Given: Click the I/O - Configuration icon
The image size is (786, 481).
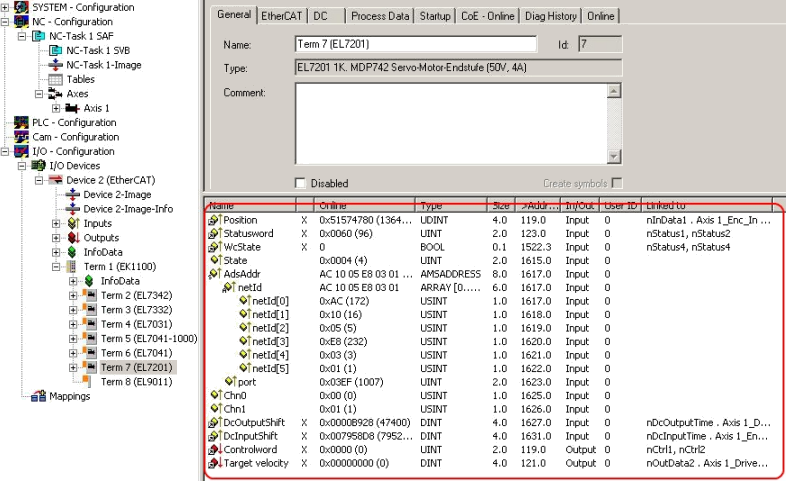Looking at the screenshot, I should (x=21, y=151).
